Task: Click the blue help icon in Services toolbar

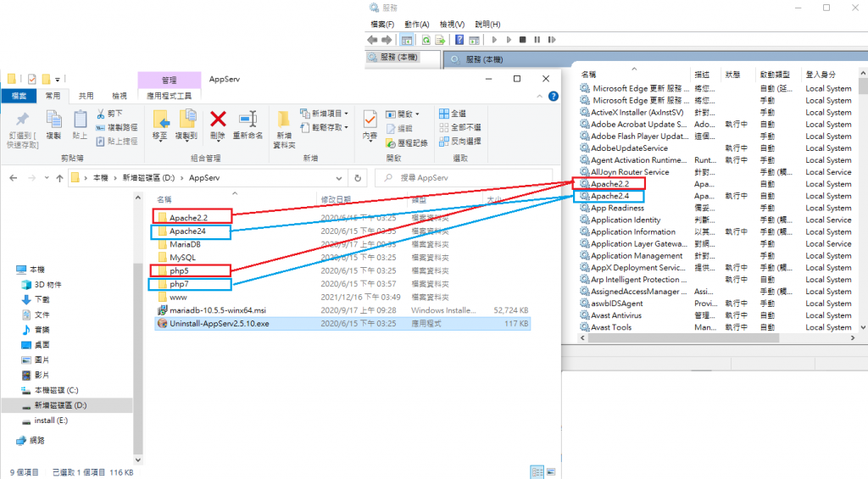Action: point(459,40)
